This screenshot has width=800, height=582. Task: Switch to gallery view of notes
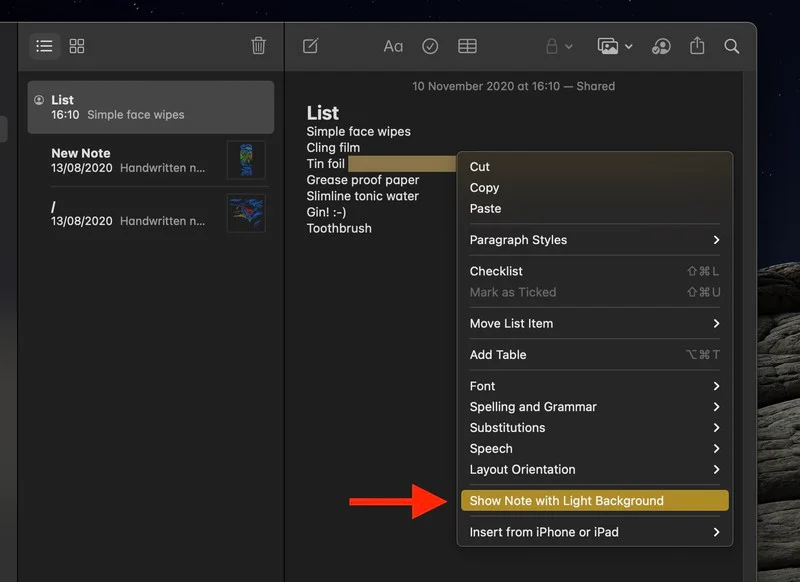77,46
